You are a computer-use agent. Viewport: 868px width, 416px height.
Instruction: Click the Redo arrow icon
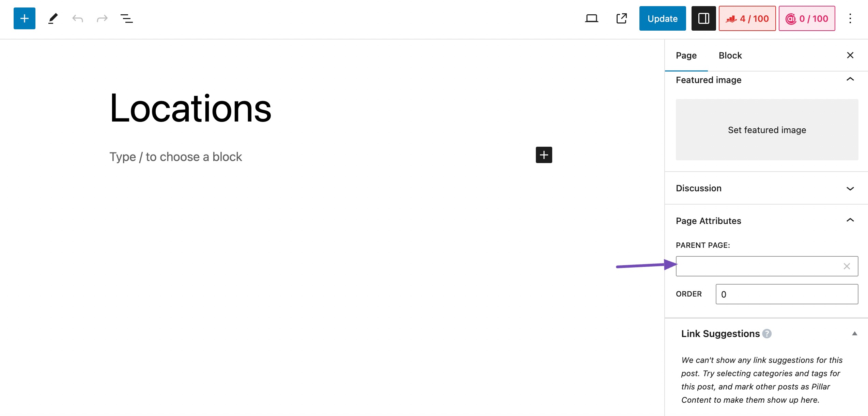[x=102, y=18]
